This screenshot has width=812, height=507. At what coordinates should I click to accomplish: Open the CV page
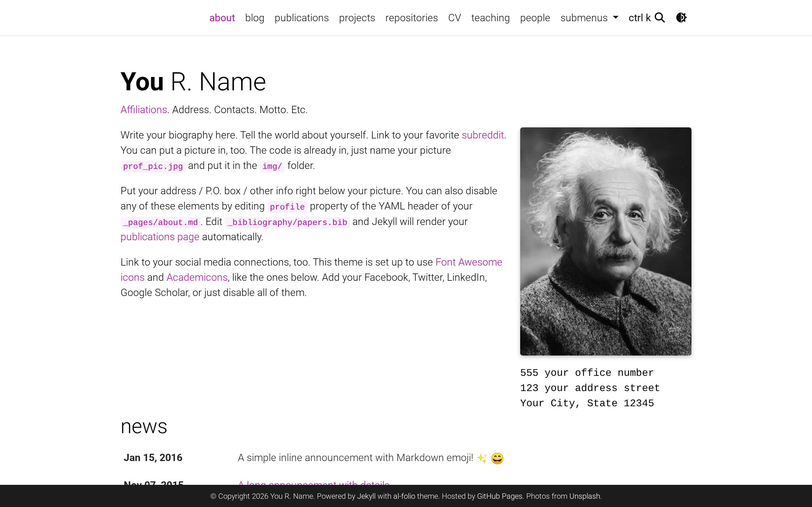pyautogui.click(x=455, y=18)
